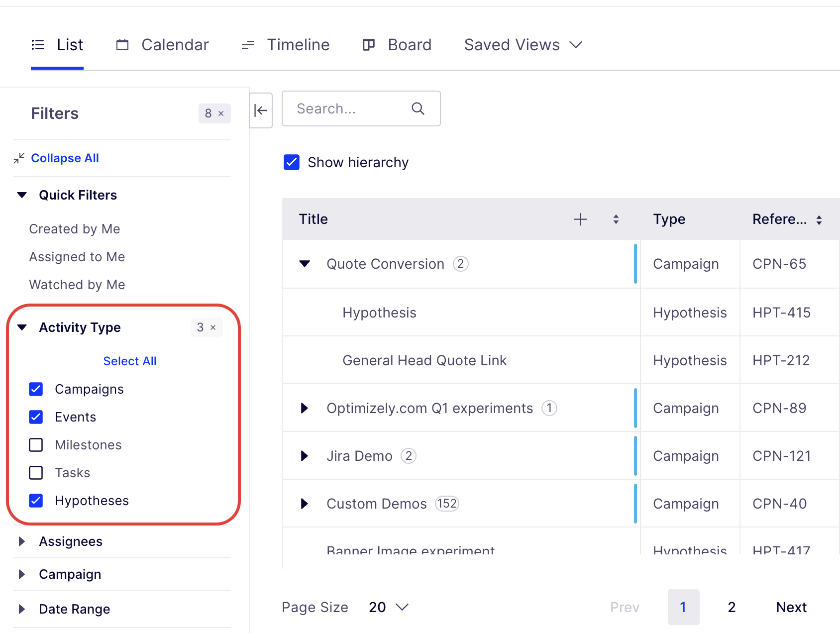
Task: Click the Board tab icon
Action: 369,45
